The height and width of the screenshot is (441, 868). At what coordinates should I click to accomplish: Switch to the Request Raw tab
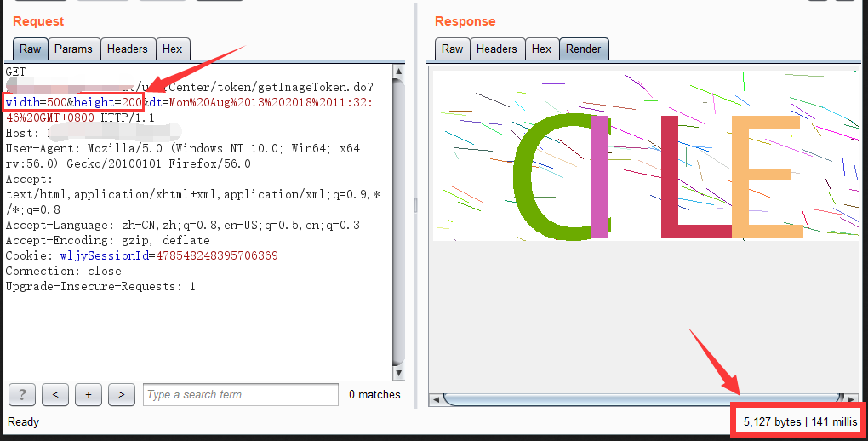point(30,49)
